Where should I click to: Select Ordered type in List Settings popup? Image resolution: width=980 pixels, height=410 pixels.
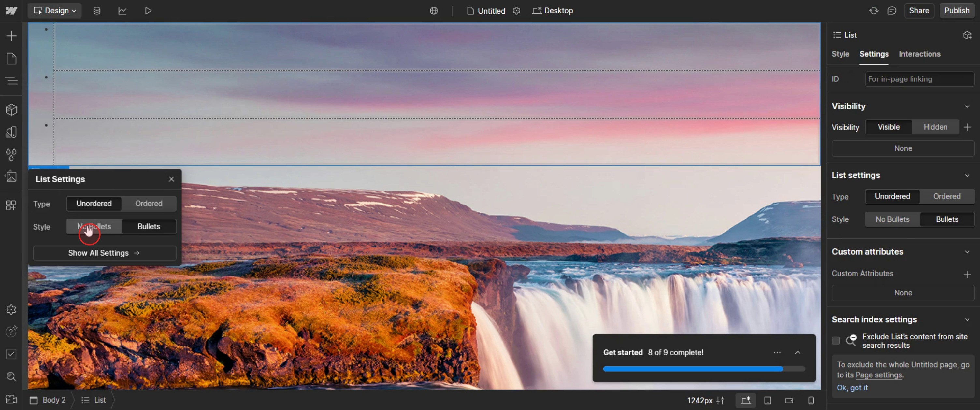coord(149,204)
